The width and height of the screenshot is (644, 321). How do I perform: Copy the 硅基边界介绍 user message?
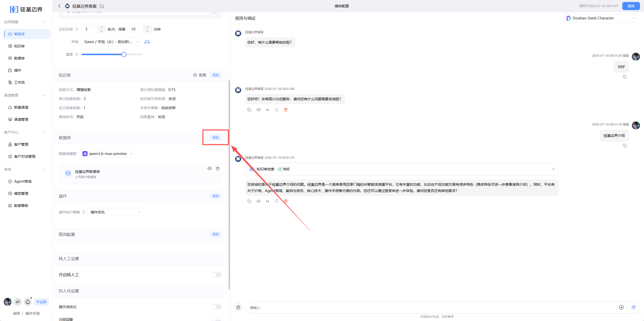click(625, 146)
